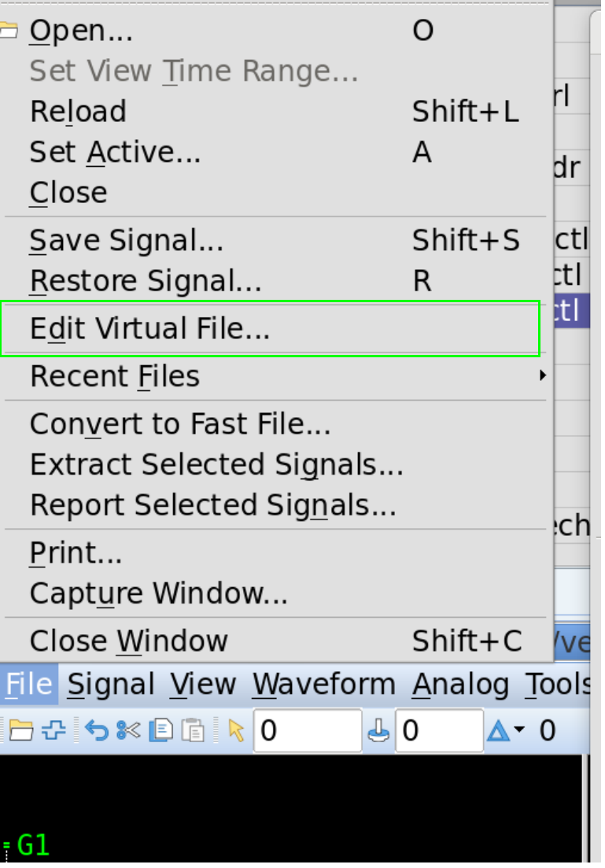Viewport: 605px width, 868px height.
Task: Open the Waveform menu
Action: (323, 685)
